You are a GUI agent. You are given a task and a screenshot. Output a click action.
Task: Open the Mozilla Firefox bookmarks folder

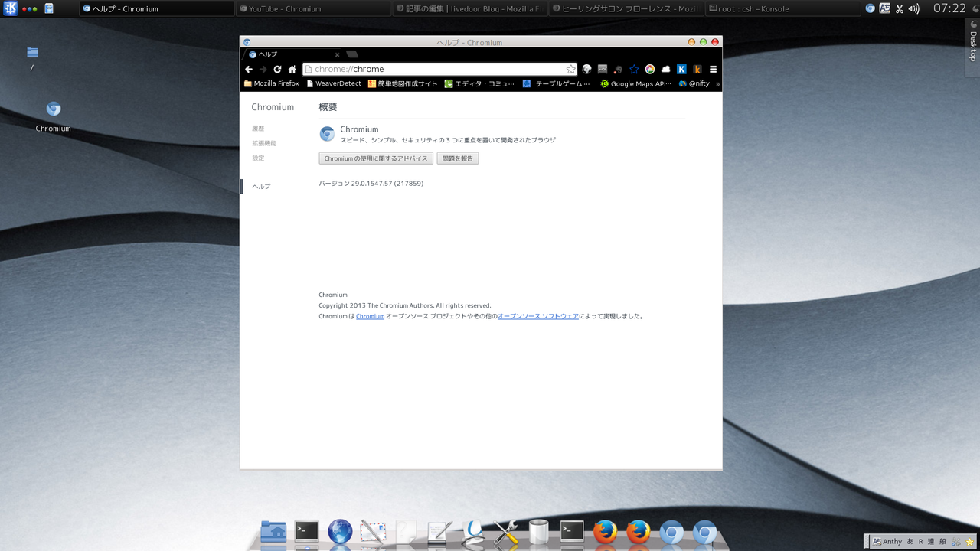[272, 83]
